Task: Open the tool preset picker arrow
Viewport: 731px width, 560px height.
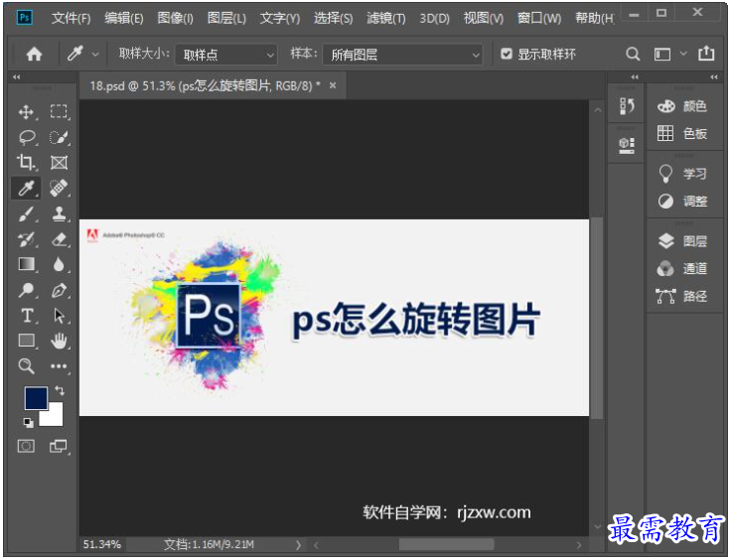Action: click(x=95, y=55)
